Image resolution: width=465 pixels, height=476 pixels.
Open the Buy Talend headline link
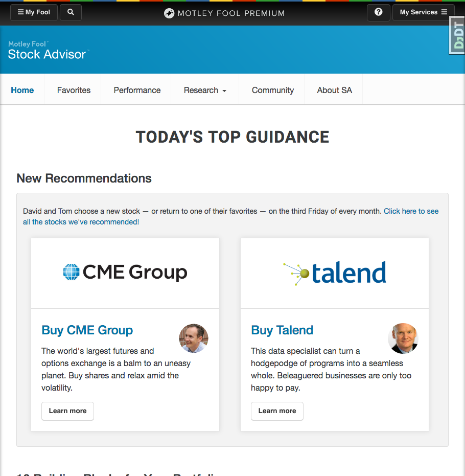coord(282,330)
